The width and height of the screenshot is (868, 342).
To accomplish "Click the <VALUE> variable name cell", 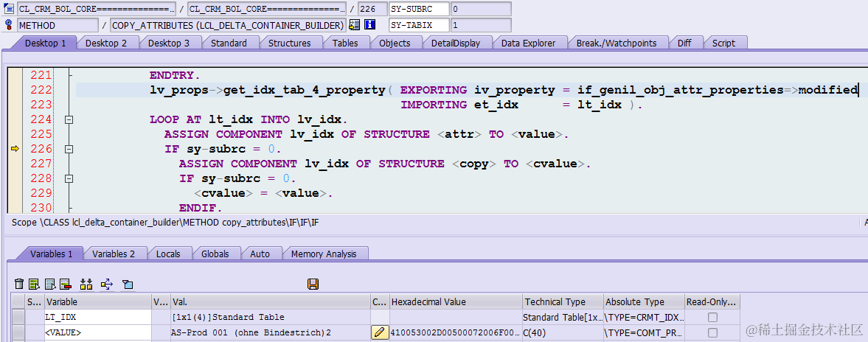I will (x=98, y=332).
